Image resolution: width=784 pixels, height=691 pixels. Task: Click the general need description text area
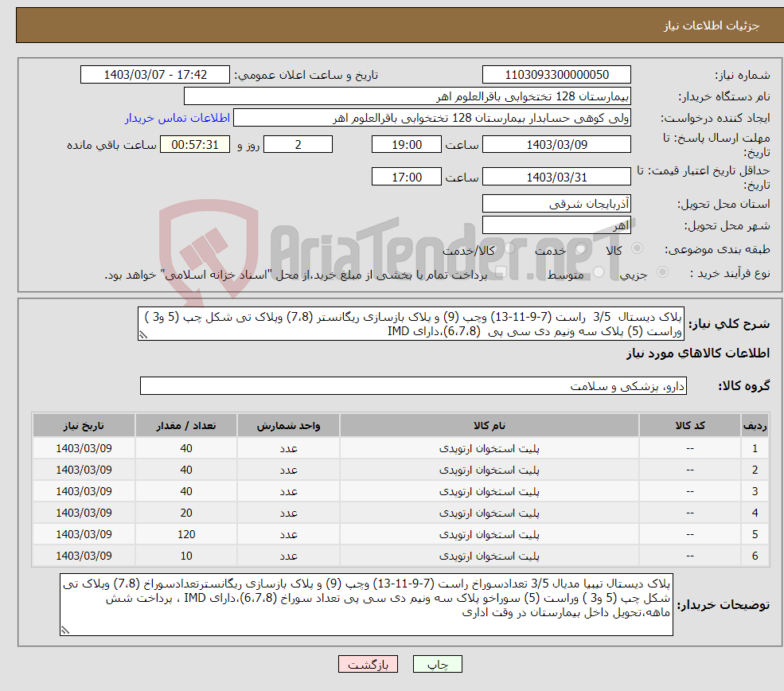coord(411,324)
